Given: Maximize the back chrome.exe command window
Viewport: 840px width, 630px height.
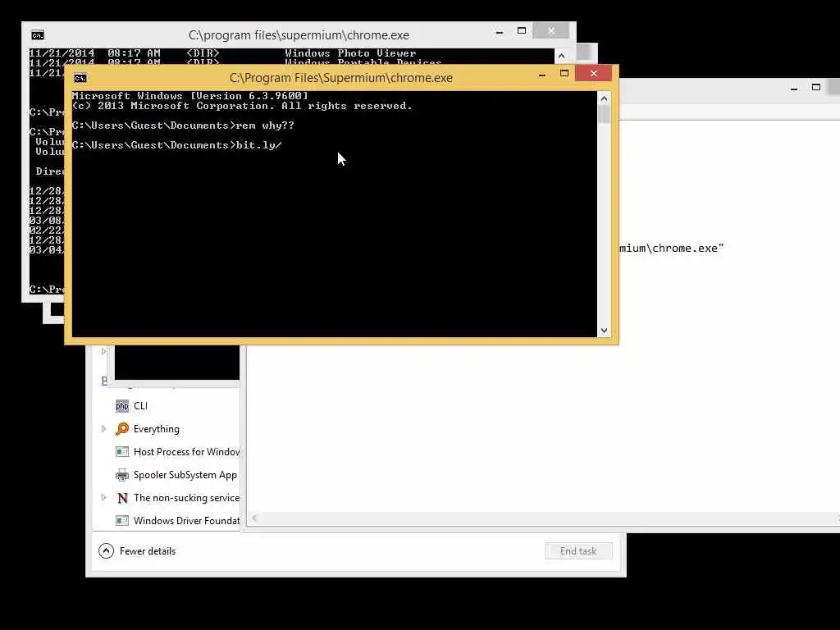Looking at the screenshot, I should tap(522, 30).
